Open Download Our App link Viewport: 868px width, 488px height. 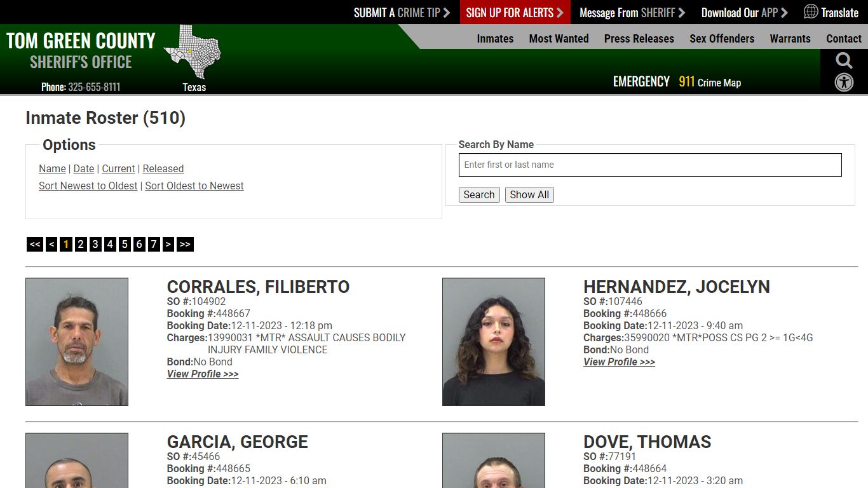(745, 13)
